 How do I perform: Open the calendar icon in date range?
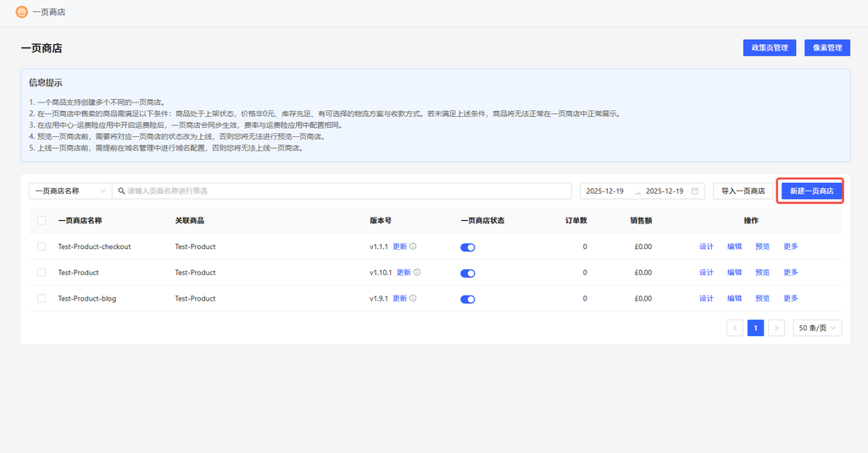[695, 191]
